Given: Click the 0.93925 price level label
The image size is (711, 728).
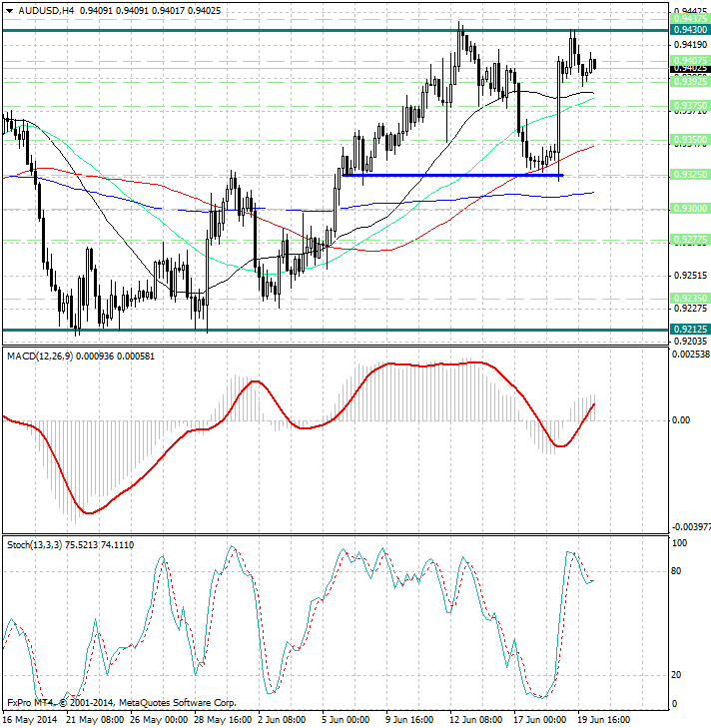Looking at the screenshot, I should (x=690, y=81).
